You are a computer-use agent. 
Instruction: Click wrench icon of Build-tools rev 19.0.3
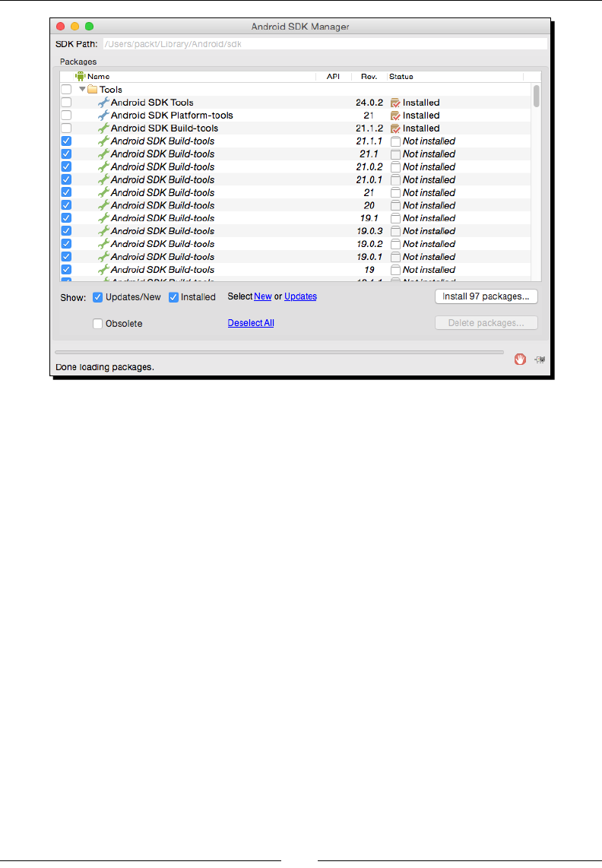point(103,231)
